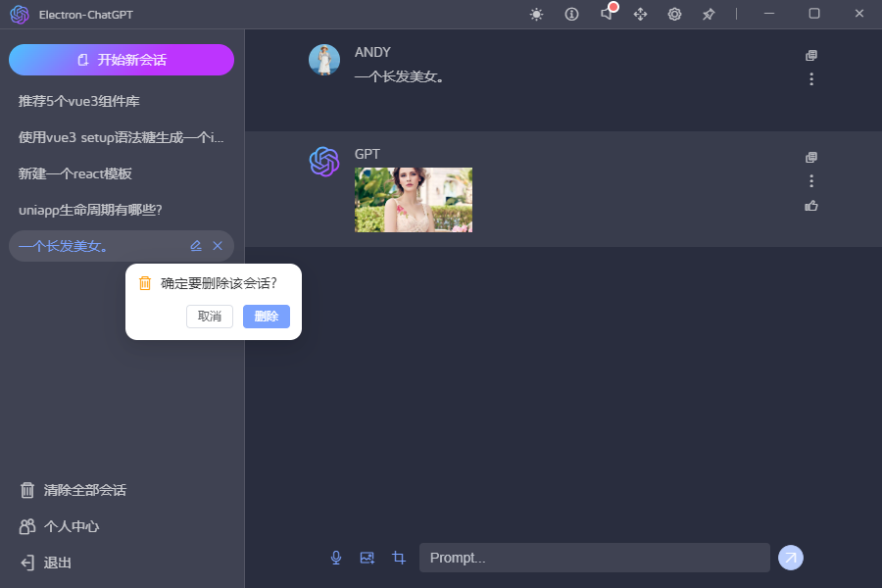Open conversation 使用vue3 setup语法糖生成一个i...
The height and width of the screenshot is (588, 882).
point(121,137)
